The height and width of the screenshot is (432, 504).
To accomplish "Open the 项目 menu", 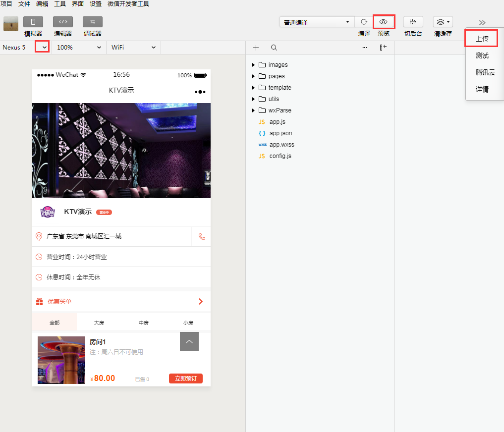I will [6, 4].
